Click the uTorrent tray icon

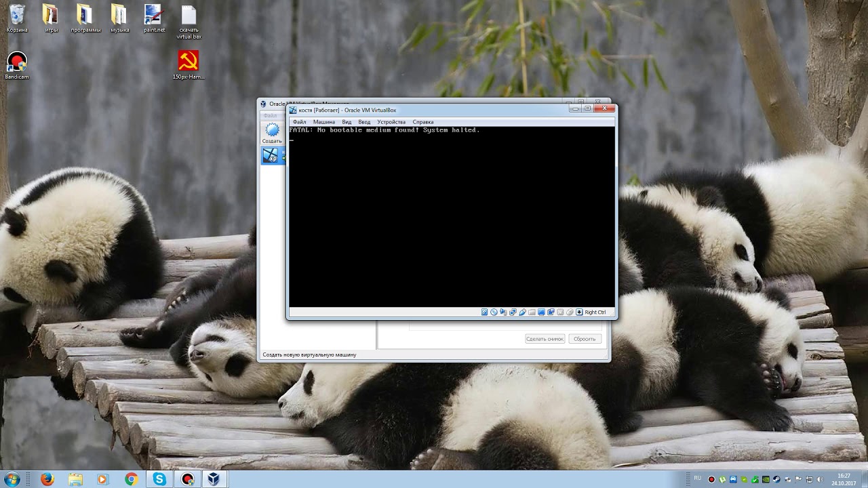click(722, 479)
